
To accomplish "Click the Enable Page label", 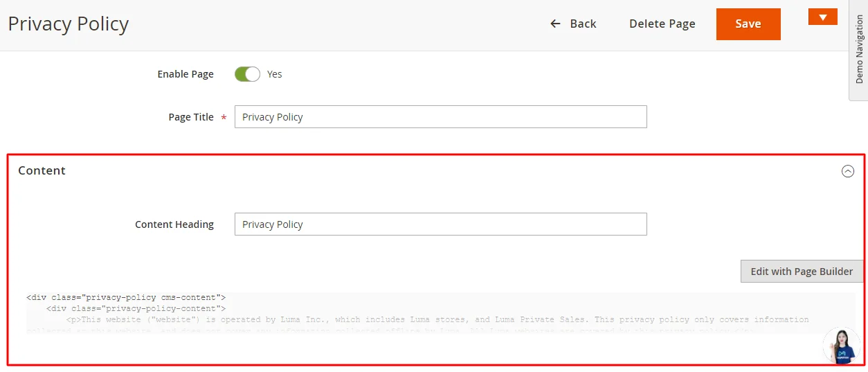I will point(186,74).
